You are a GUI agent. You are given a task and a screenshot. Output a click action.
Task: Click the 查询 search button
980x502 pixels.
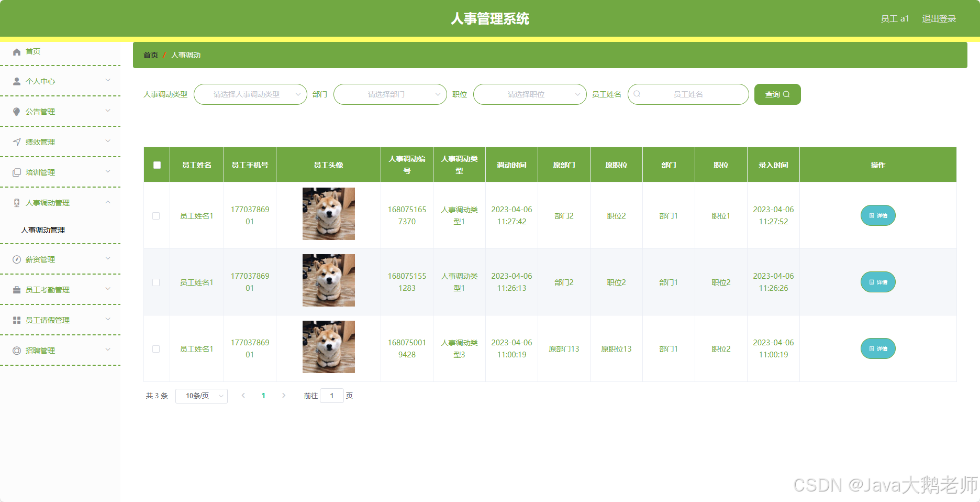777,94
